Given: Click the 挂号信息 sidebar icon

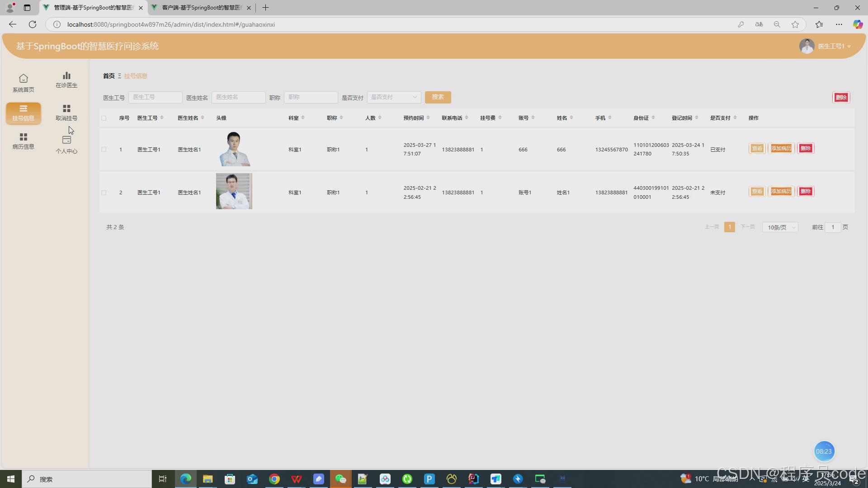Looking at the screenshot, I should [24, 108].
